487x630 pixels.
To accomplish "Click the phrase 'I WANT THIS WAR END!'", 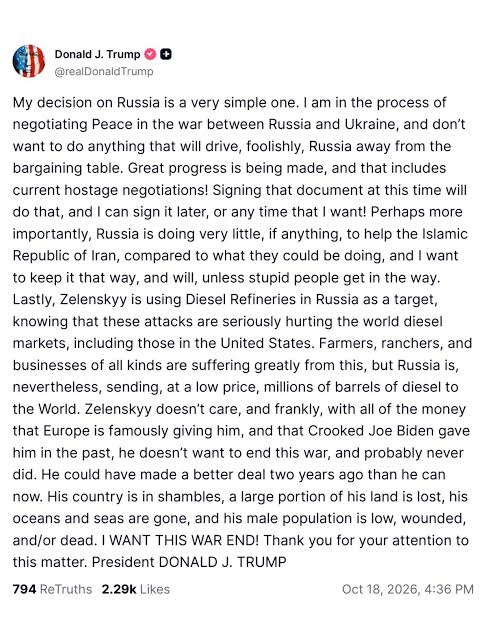I will [x=180, y=540].
